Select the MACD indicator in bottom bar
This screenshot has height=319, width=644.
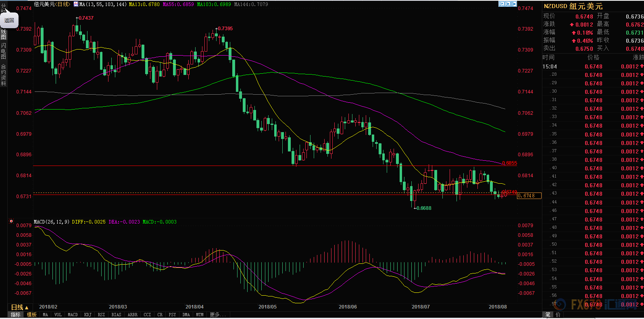pyautogui.click(x=73, y=315)
